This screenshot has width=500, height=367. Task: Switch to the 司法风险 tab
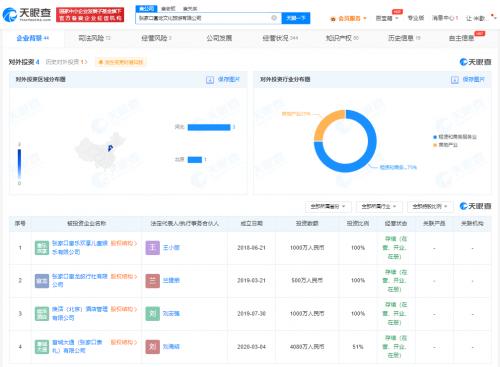tap(94, 38)
